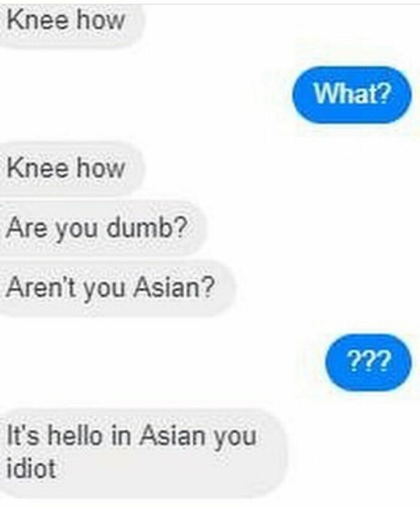Select the blue "What?" sent message bubble

pos(352,94)
